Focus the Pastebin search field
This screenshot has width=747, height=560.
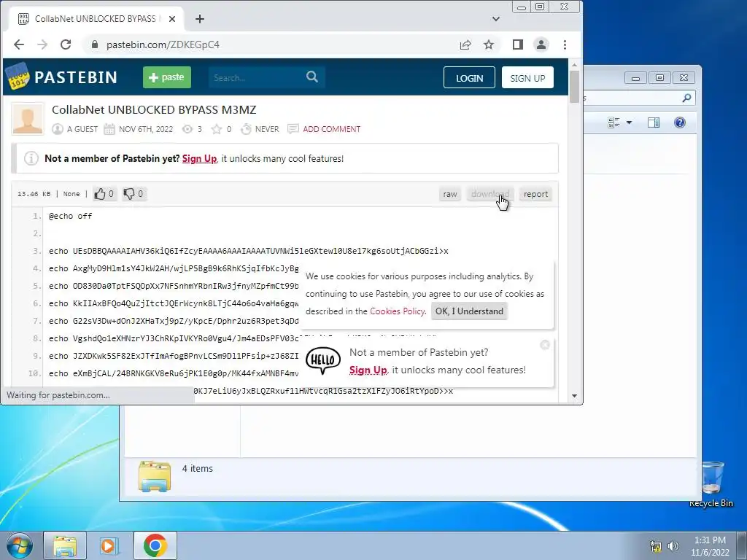[258, 77]
